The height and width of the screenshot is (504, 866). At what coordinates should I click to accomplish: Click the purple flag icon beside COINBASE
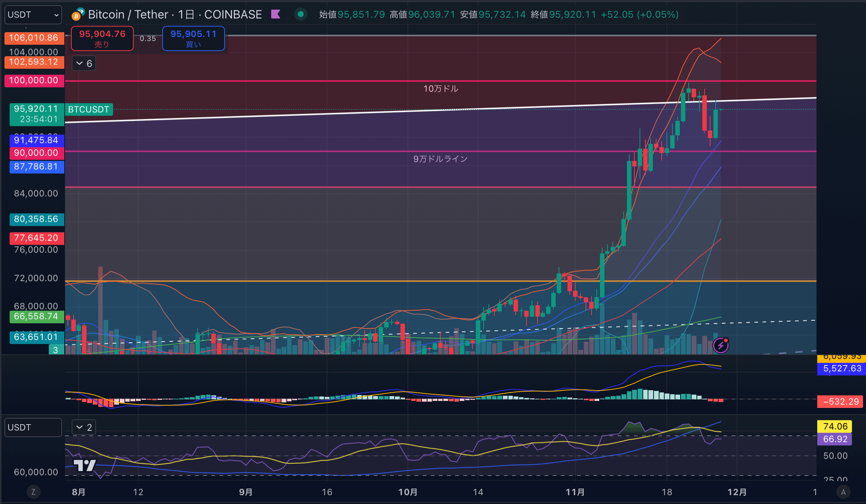pyautogui.click(x=276, y=14)
